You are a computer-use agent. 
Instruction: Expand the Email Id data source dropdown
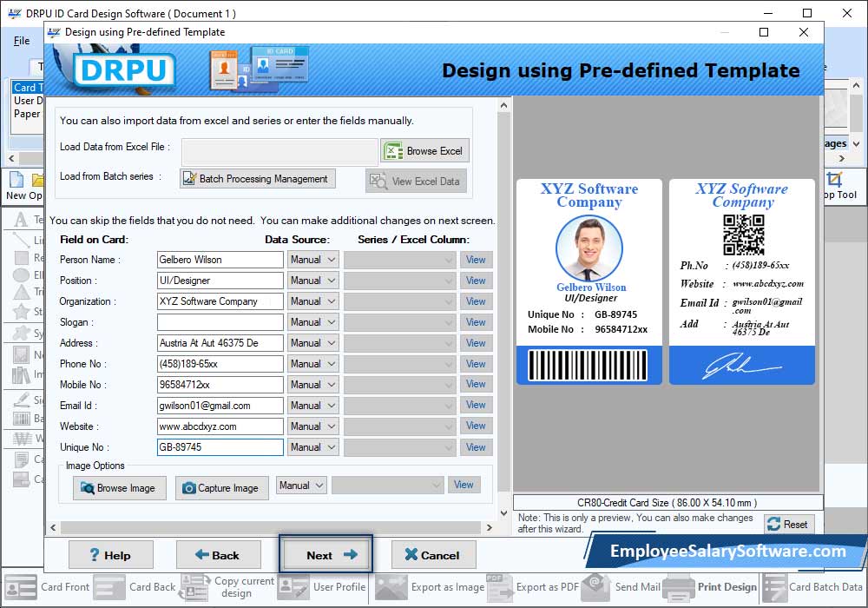click(312, 406)
